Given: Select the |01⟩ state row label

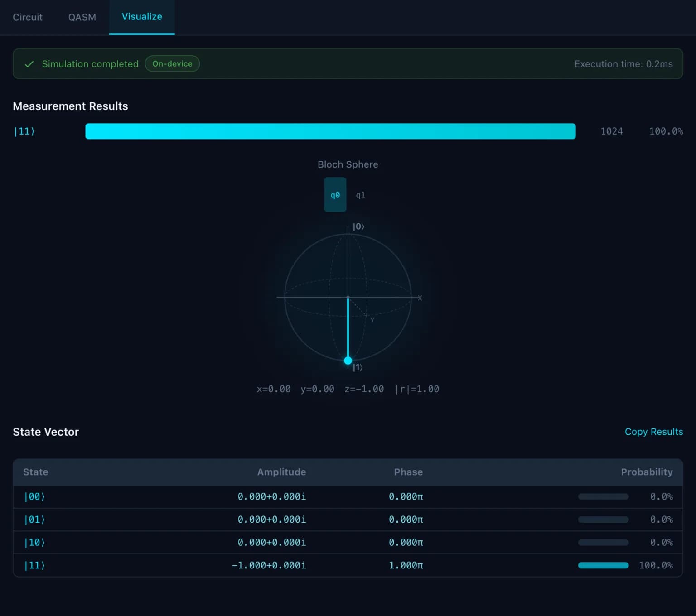Looking at the screenshot, I should point(34,520).
